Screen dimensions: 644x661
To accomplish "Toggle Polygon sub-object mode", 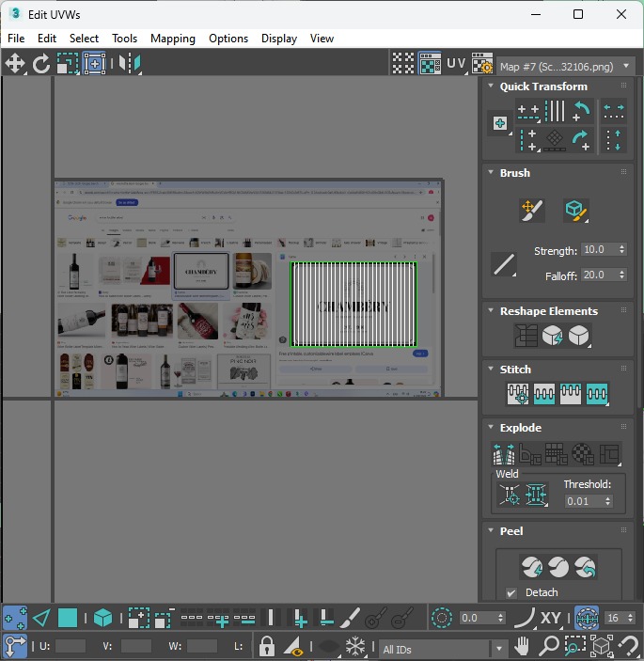I will coord(68,618).
